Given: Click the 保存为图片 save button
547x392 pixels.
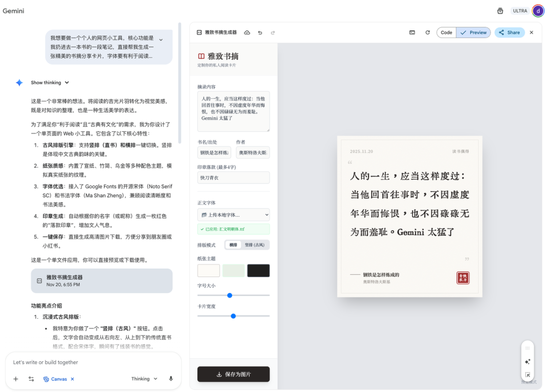Looking at the screenshot, I should pos(233,374).
